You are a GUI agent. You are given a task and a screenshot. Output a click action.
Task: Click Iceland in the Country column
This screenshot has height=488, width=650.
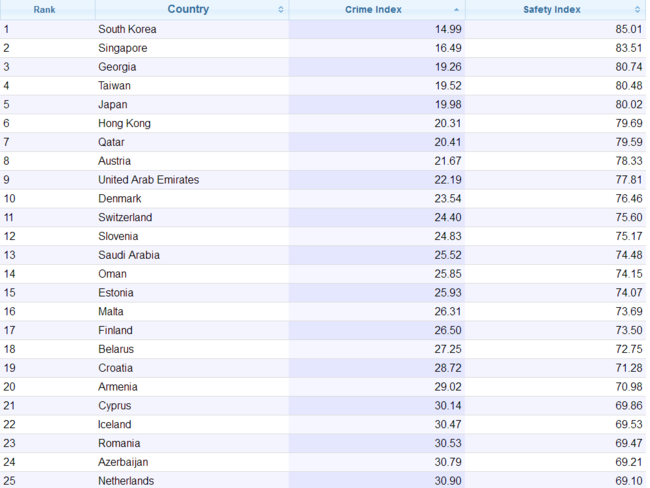[114, 424]
